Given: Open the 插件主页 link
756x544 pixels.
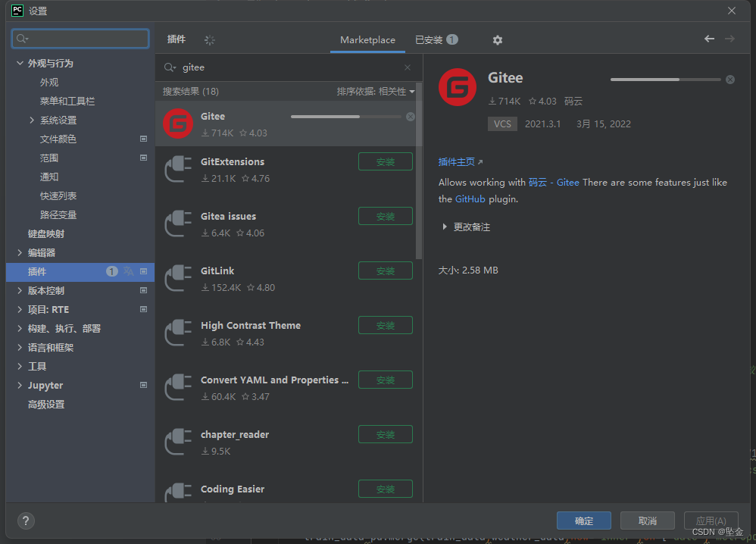Looking at the screenshot, I should (458, 162).
